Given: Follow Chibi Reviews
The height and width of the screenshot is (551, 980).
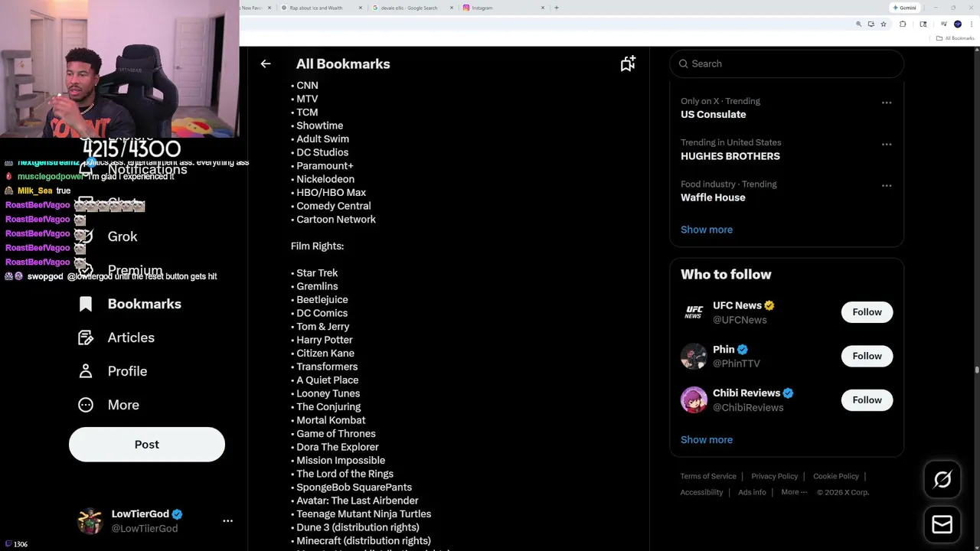Looking at the screenshot, I should (x=867, y=399).
